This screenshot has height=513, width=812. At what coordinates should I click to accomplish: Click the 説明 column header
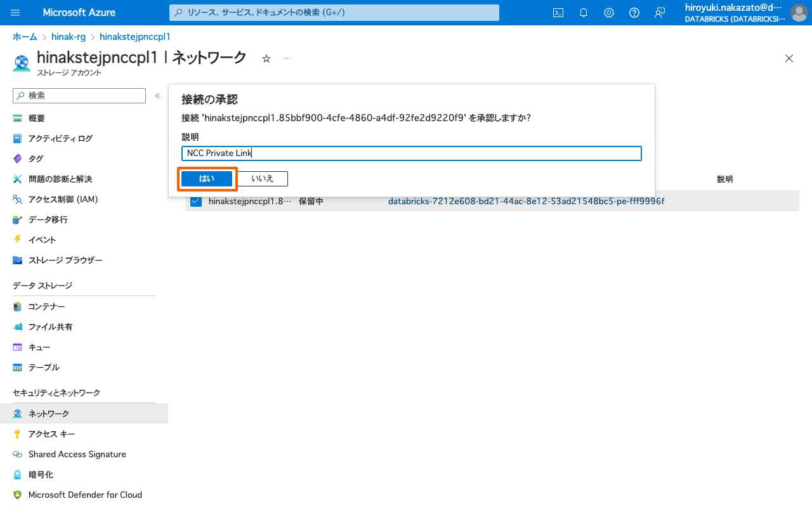click(x=725, y=179)
